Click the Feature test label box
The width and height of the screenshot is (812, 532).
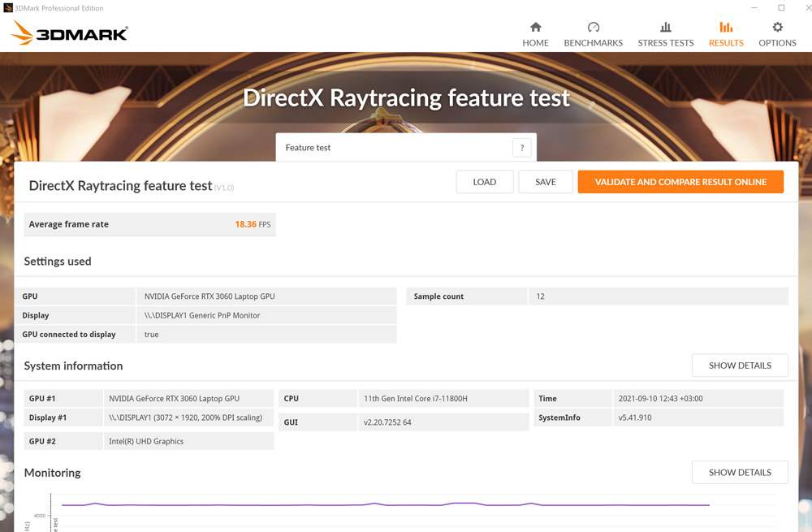[x=406, y=148]
